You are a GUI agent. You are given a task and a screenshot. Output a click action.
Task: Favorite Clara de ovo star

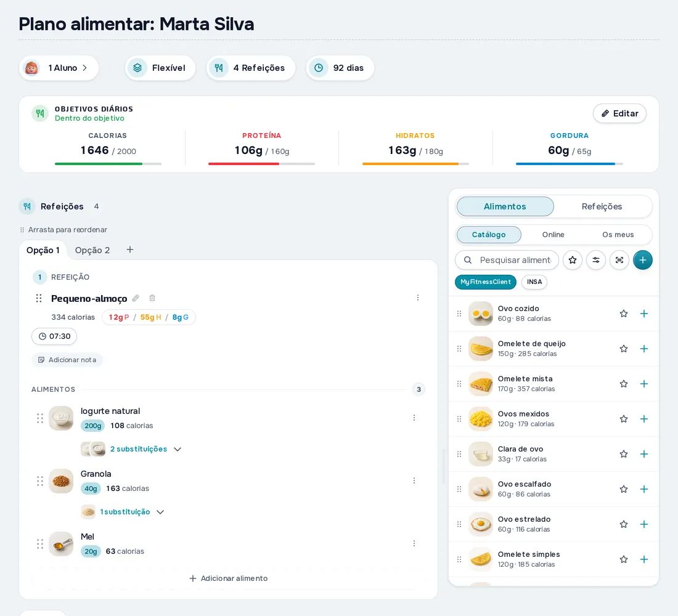click(x=624, y=454)
